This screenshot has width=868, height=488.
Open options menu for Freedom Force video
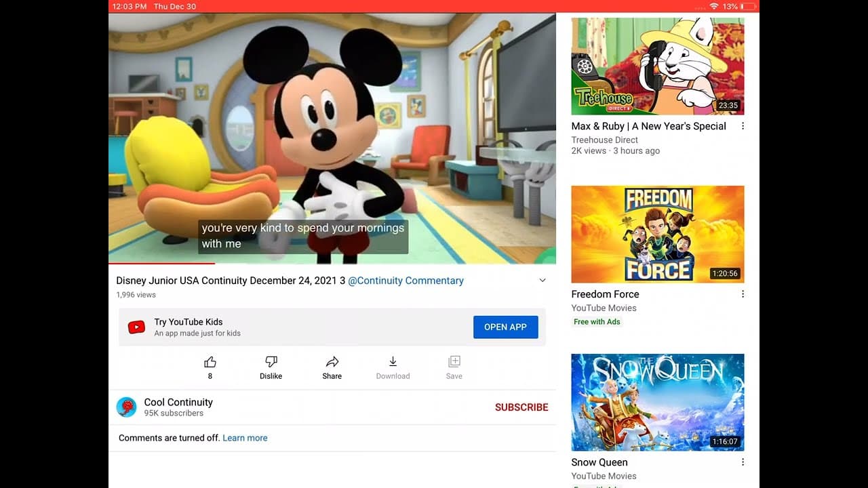click(743, 294)
